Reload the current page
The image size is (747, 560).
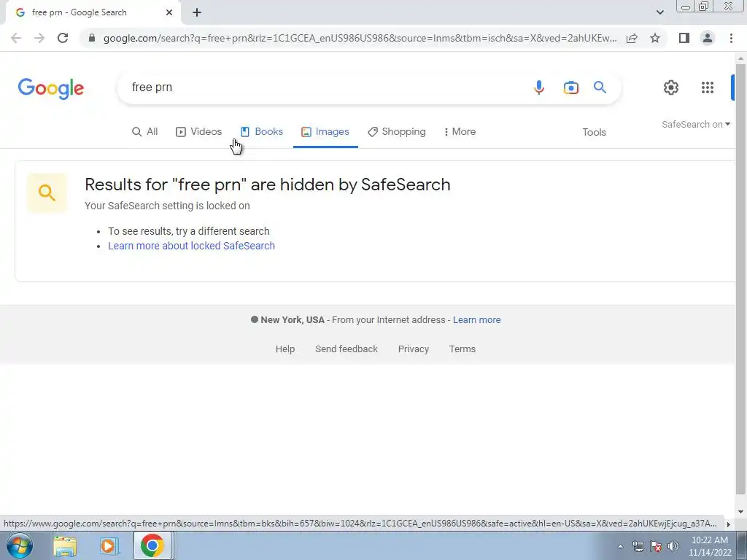[x=63, y=38]
